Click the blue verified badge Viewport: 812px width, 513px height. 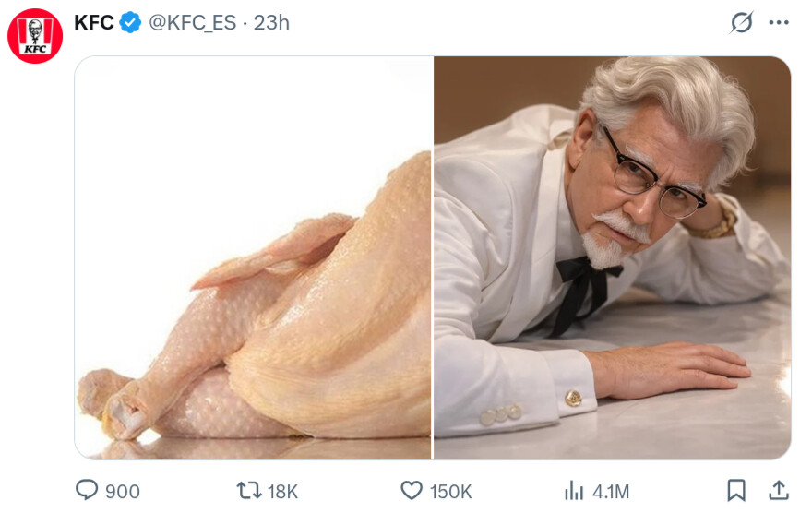130,23
